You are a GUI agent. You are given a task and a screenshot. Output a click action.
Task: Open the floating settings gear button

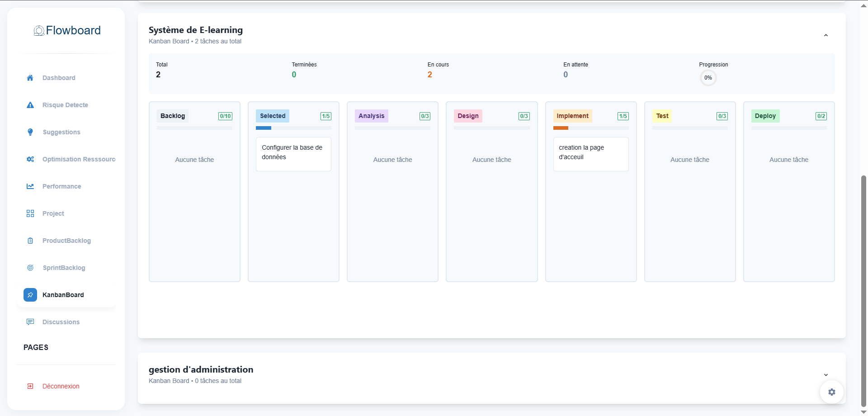(x=832, y=392)
